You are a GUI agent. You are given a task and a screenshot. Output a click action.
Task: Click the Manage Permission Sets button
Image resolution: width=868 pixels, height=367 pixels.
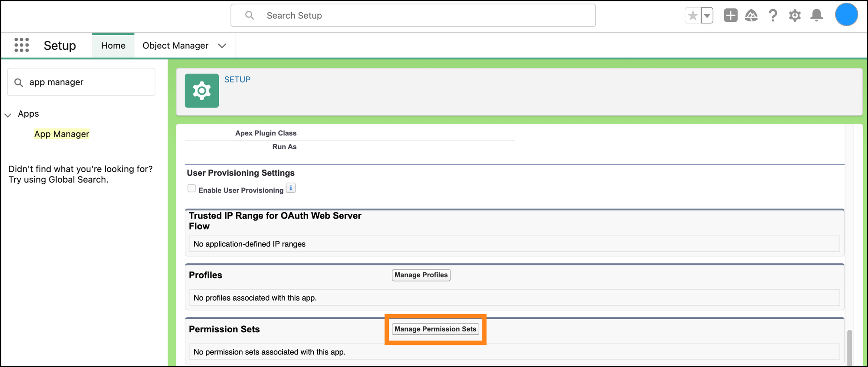point(435,329)
